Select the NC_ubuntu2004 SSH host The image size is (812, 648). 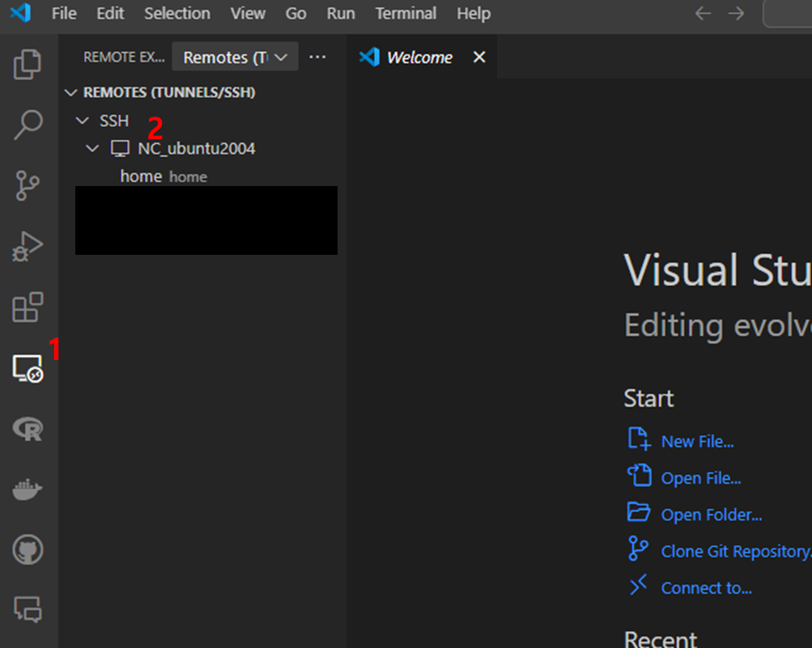pyautogui.click(x=196, y=149)
